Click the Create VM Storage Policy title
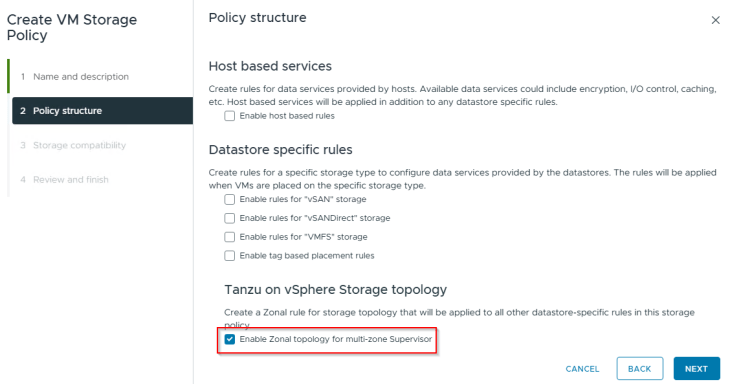 [x=72, y=27]
